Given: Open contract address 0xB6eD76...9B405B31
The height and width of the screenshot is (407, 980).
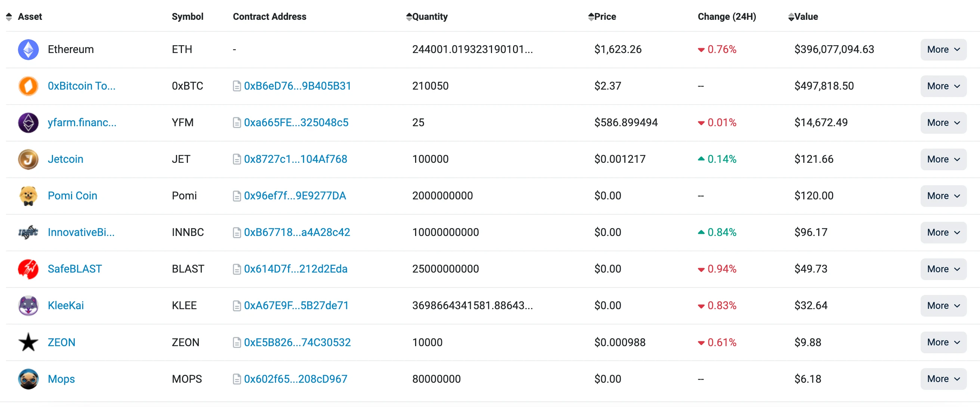Looking at the screenshot, I should point(297,86).
